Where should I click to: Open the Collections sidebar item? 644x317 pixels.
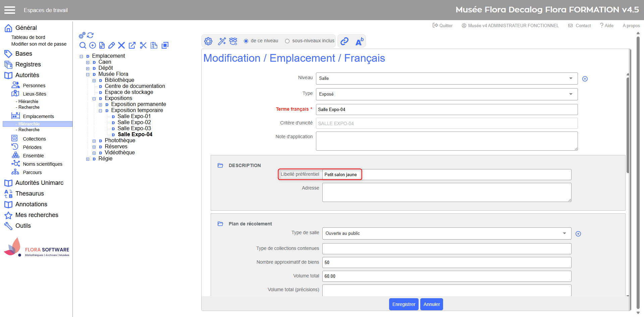coord(34,139)
